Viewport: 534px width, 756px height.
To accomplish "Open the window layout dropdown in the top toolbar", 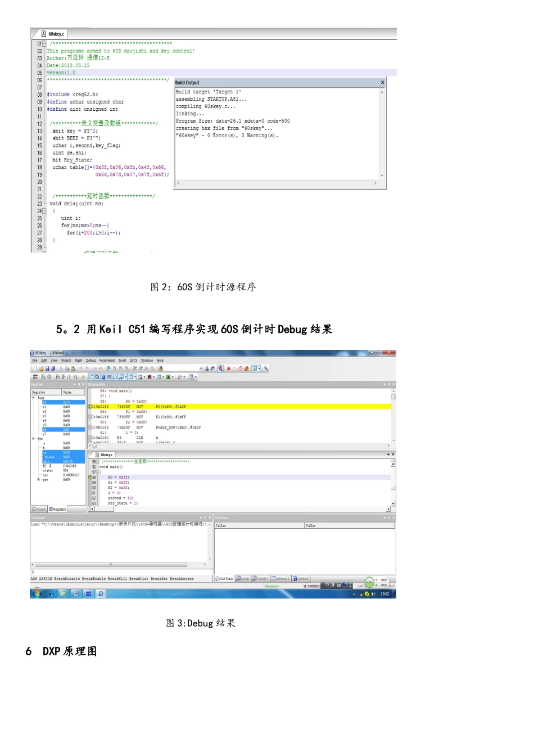I will pos(259,368).
